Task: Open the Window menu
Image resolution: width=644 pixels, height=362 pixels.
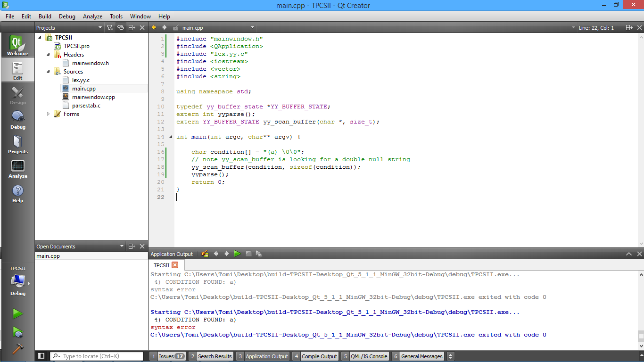Action: 140,16
